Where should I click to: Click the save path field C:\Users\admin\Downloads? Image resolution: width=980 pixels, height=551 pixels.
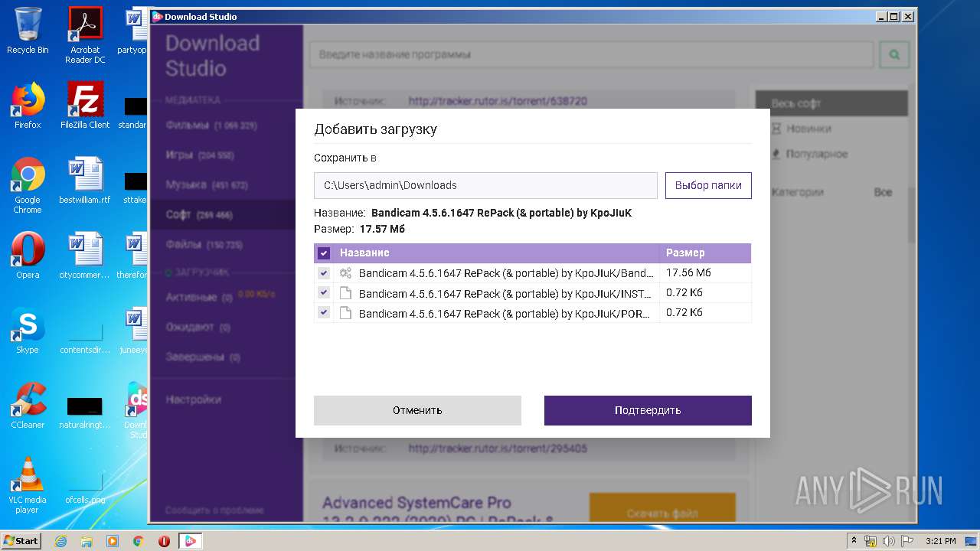(485, 185)
